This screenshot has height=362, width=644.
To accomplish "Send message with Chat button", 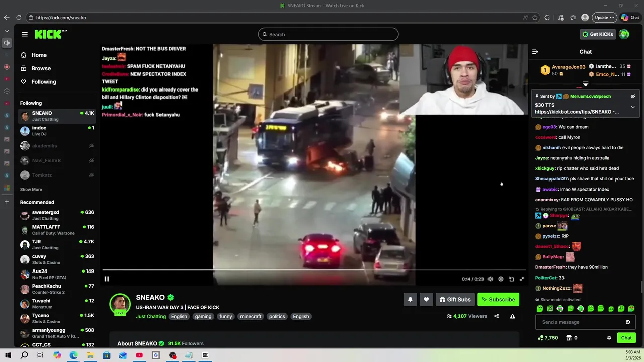I will click(626, 338).
